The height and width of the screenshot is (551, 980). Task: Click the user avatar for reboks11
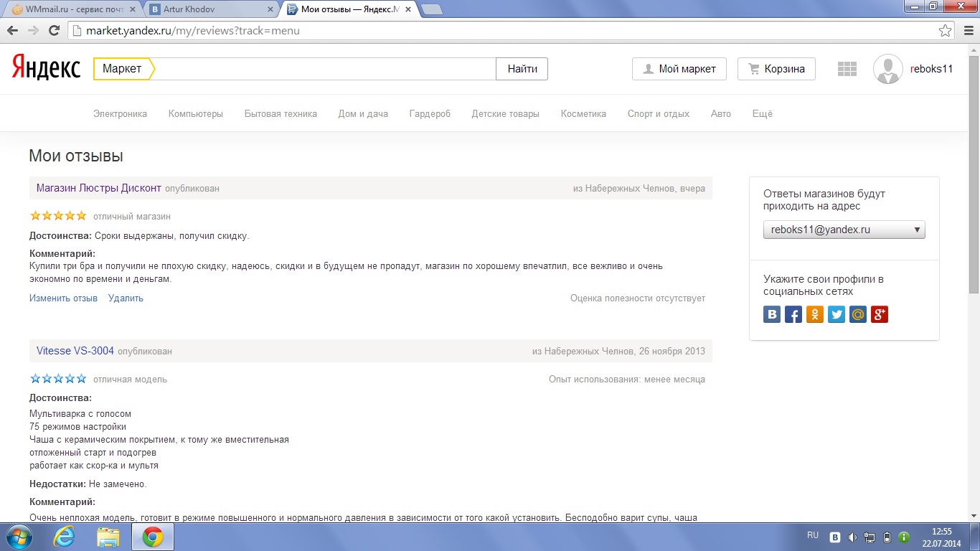coord(887,69)
